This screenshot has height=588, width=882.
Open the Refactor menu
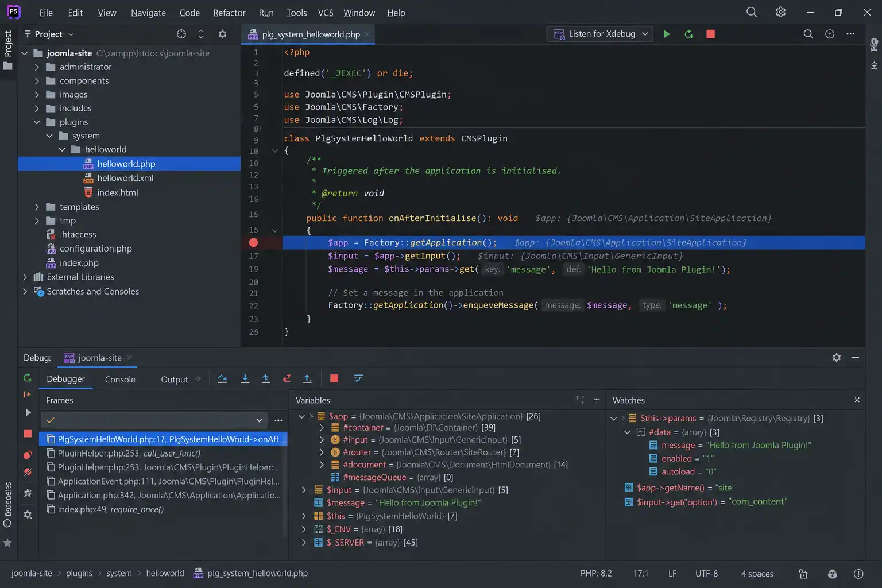[x=229, y=13]
